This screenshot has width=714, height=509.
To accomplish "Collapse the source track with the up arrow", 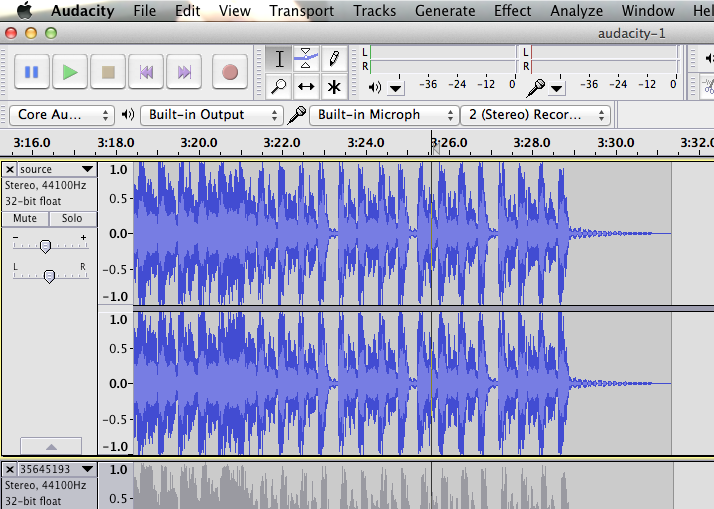I will coord(51,446).
